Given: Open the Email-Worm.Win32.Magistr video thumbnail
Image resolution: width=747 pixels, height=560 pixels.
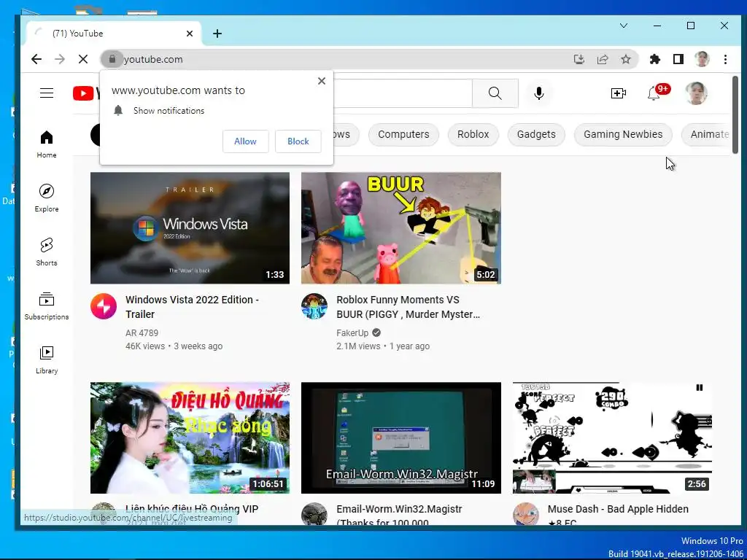Looking at the screenshot, I should (x=401, y=437).
